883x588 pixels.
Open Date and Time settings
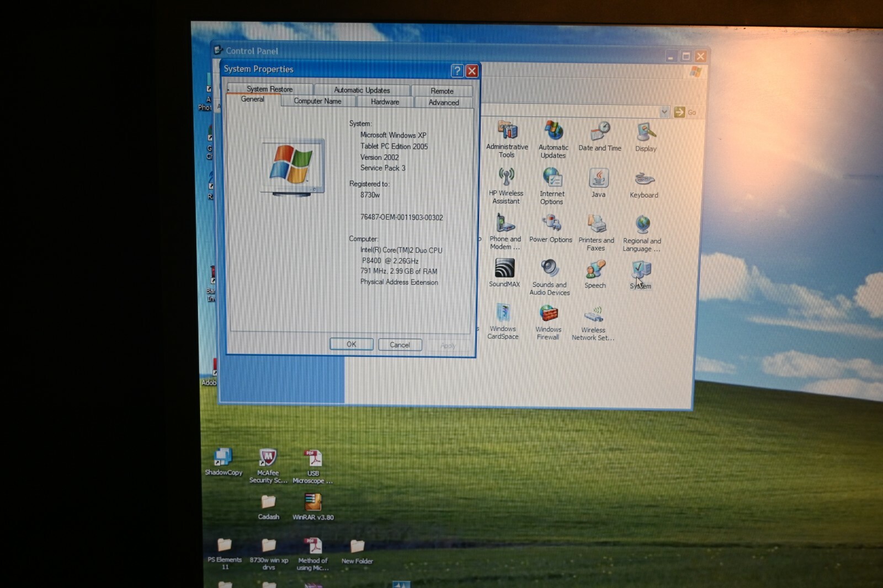point(600,136)
